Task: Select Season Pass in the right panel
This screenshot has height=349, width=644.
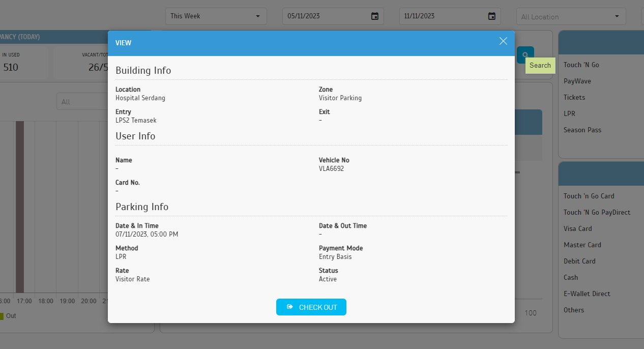Action: [582, 130]
